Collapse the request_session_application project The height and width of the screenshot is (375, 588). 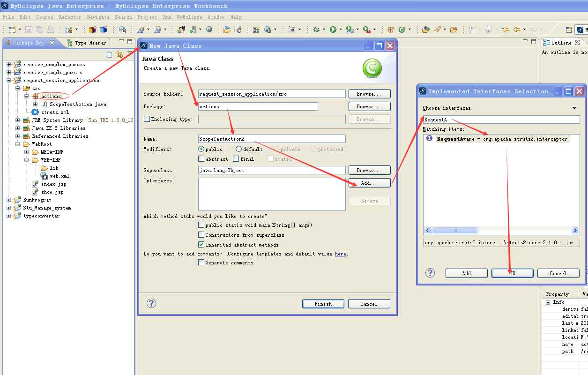(x=8, y=80)
